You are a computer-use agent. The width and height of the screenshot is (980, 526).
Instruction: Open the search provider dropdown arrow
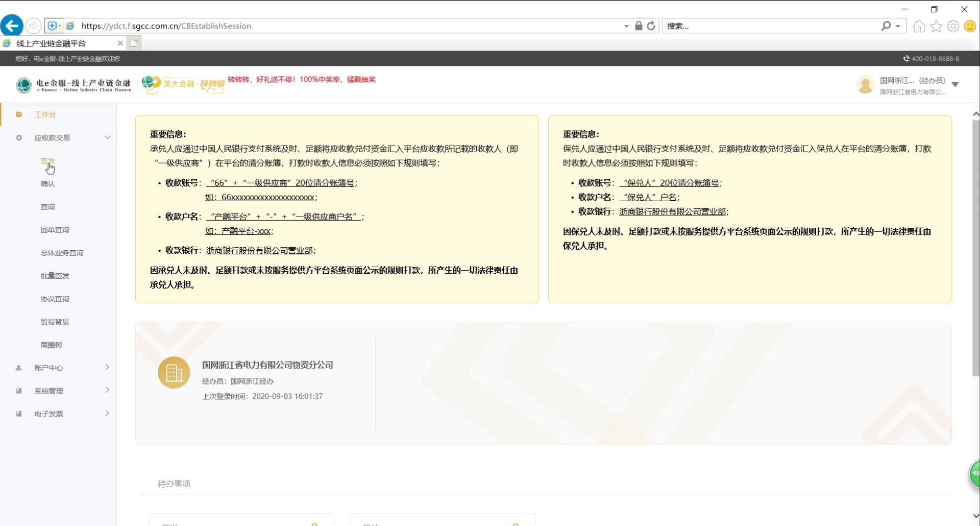[898, 26]
